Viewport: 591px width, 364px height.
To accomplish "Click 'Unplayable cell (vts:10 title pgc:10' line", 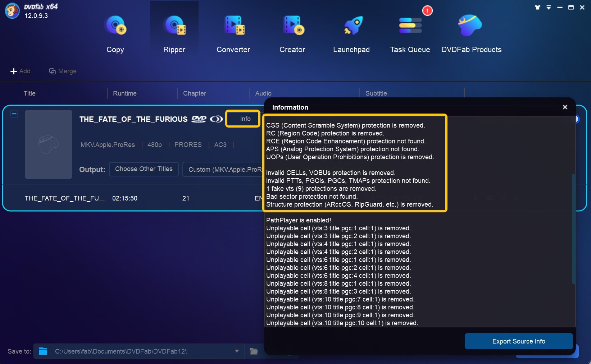I will (x=342, y=323).
